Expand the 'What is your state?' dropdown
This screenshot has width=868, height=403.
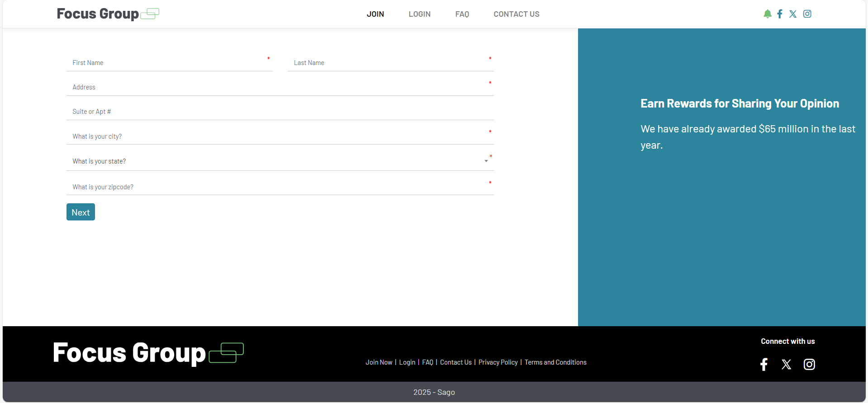pos(280,161)
